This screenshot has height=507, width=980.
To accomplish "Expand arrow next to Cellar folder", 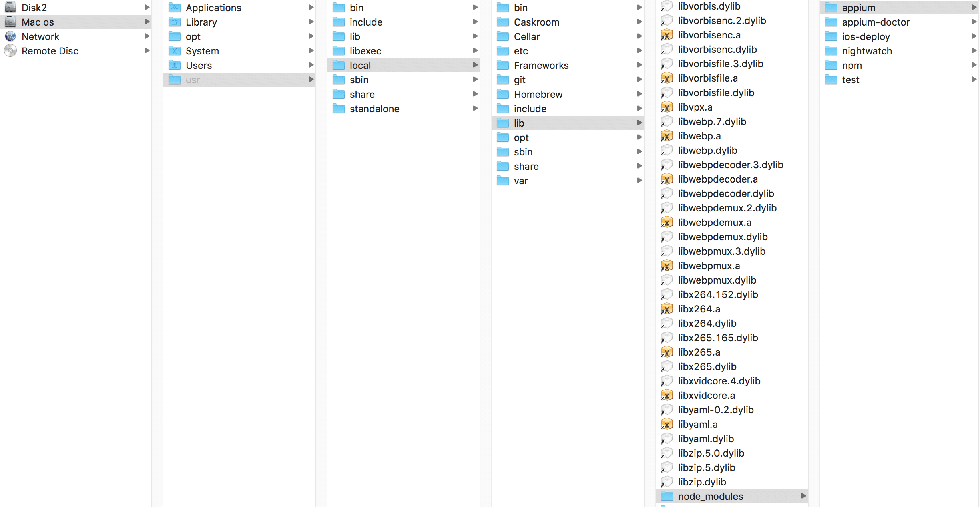I will [x=639, y=36].
